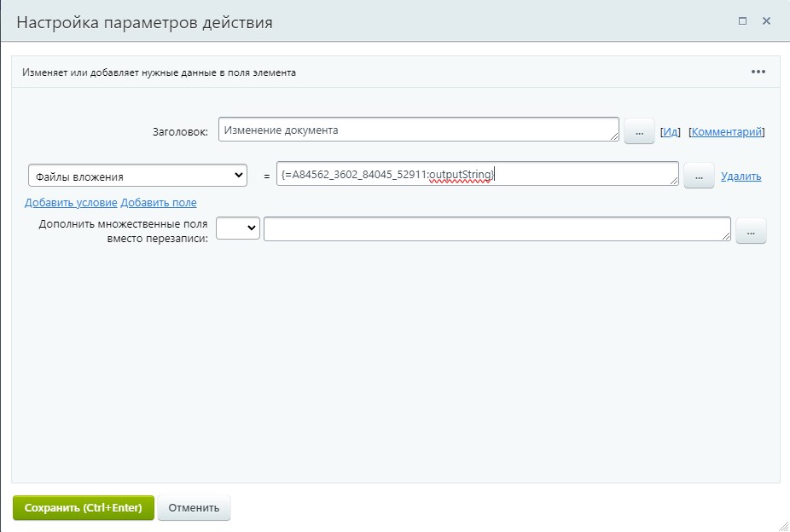Click the [Ид] link

(671, 132)
